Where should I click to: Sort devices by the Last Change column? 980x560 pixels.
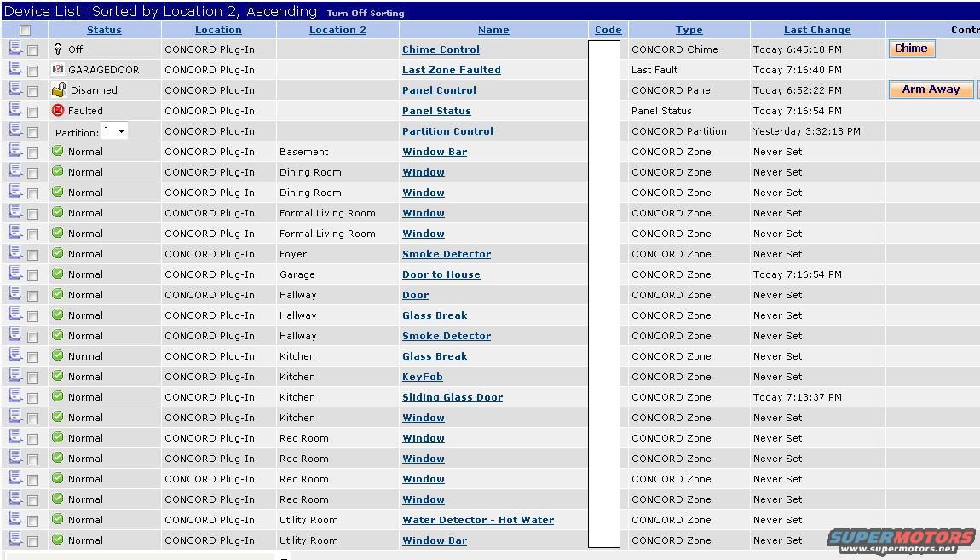point(816,30)
